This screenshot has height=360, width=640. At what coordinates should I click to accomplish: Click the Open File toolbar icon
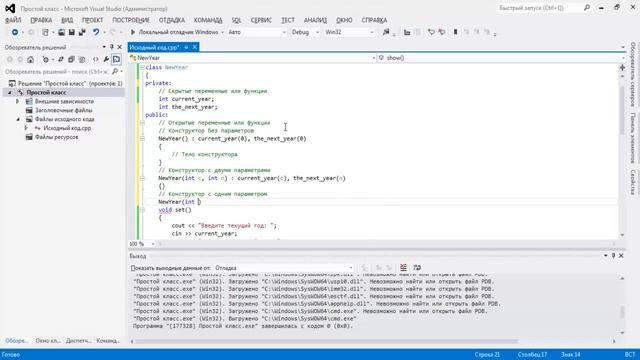[x=61, y=32]
